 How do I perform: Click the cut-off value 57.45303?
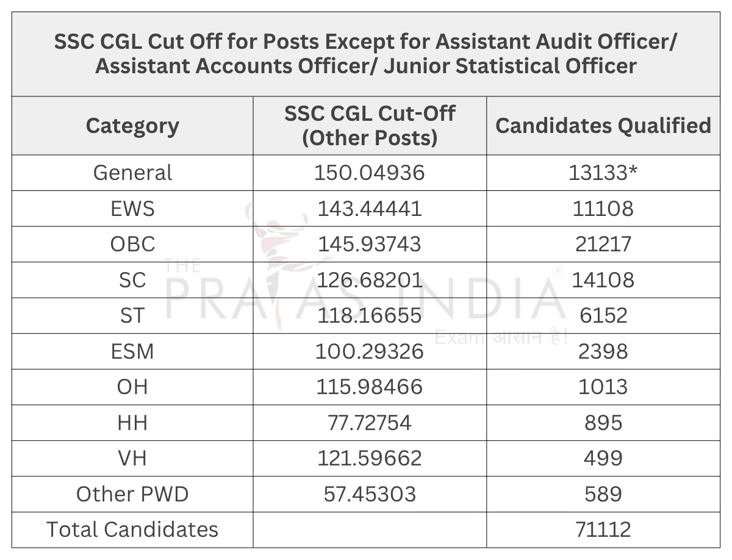click(x=370, y=494)
